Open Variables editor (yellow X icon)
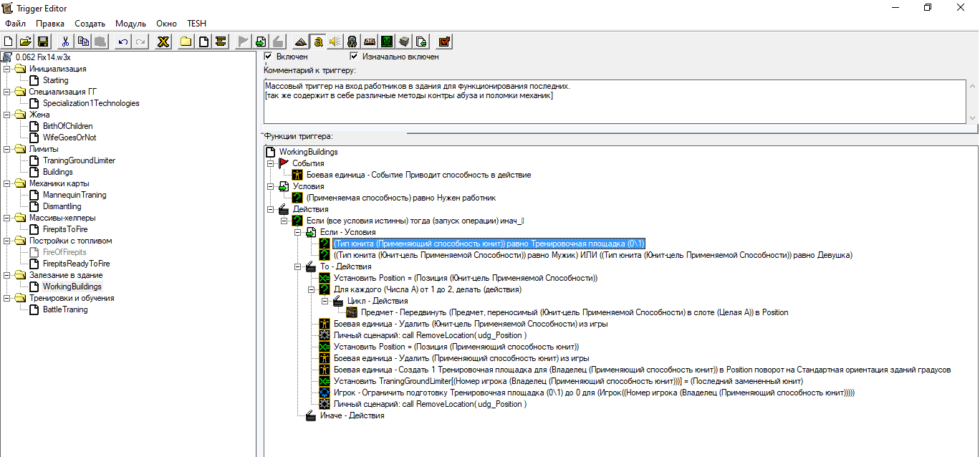Viewport: 980px width, 457px height. tap(163, 42)
